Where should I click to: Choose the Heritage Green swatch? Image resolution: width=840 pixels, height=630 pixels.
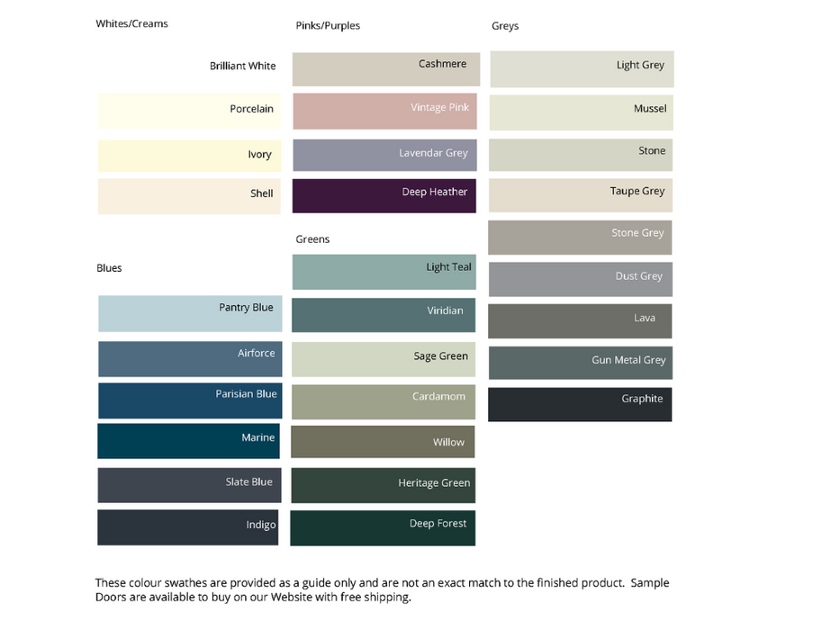[x=384, y=485]
